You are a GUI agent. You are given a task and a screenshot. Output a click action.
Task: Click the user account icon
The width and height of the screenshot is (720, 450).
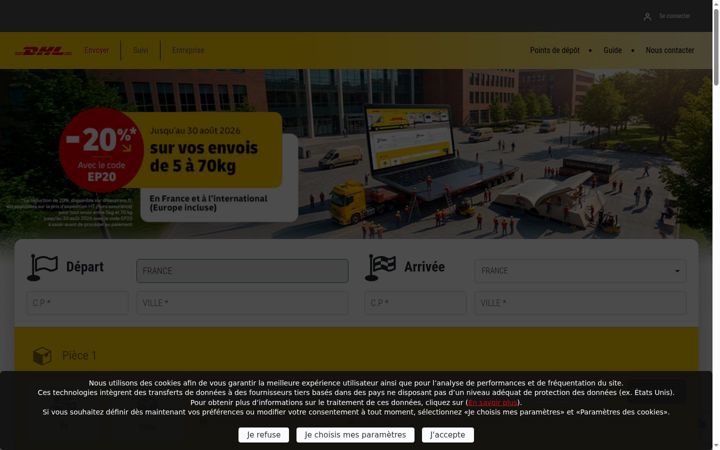point(647,17)
